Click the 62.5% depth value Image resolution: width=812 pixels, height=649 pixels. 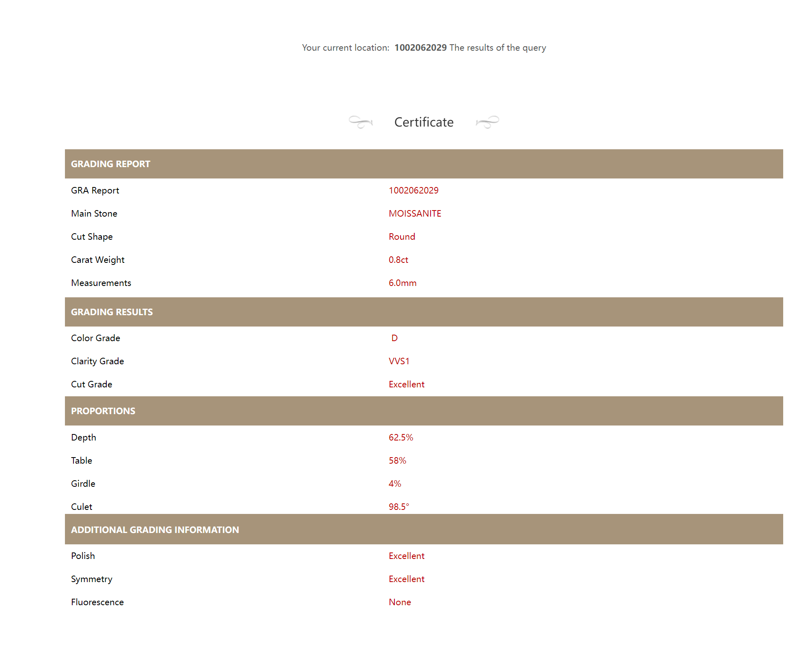click(401, 437)
